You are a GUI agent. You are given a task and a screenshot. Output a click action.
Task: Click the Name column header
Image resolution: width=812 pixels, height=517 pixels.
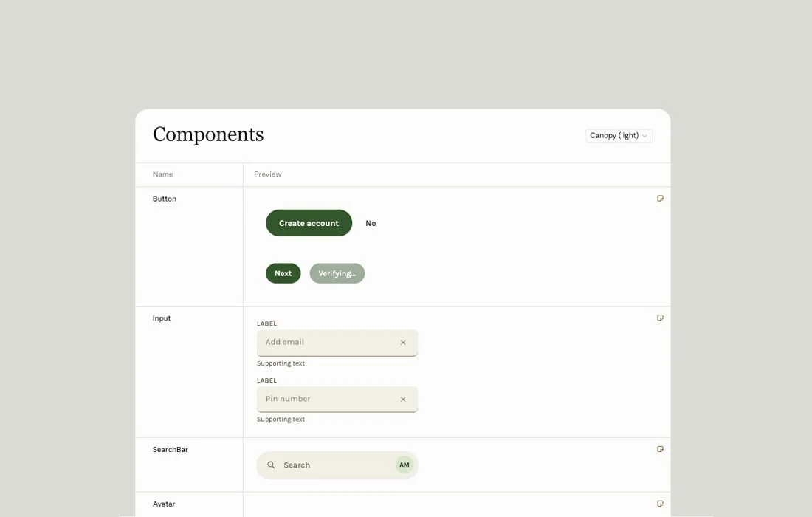point(162,174)
